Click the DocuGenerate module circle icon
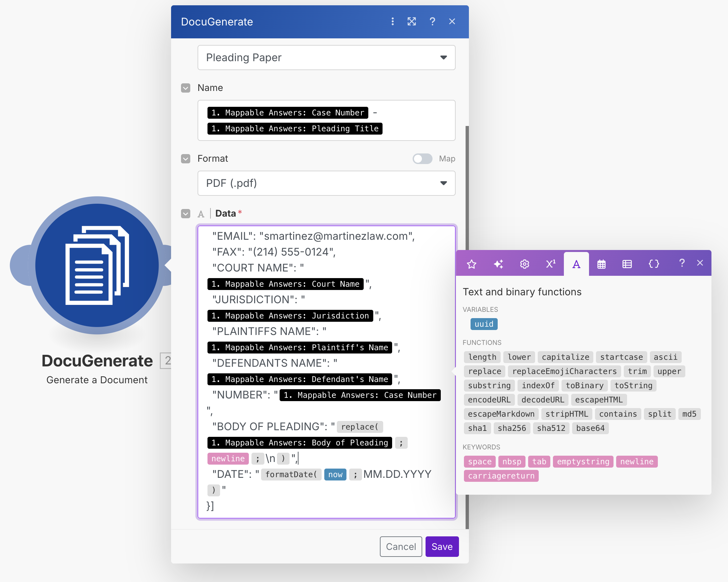 click(97, 265)
